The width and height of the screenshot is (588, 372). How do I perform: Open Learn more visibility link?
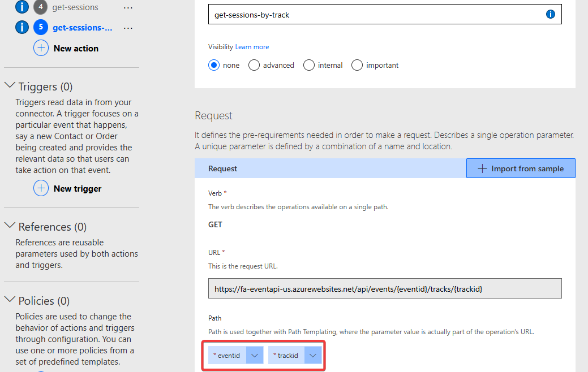(252, 47)
